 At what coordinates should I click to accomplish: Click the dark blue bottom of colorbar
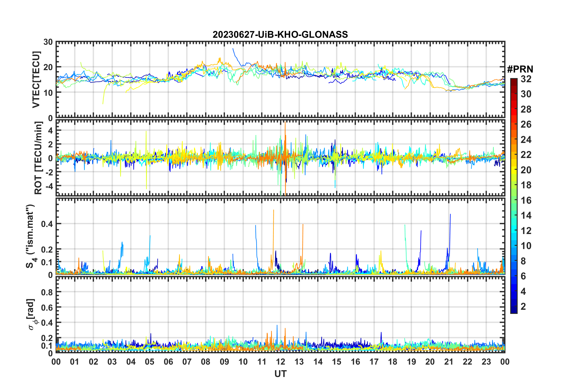click(514, 311)
